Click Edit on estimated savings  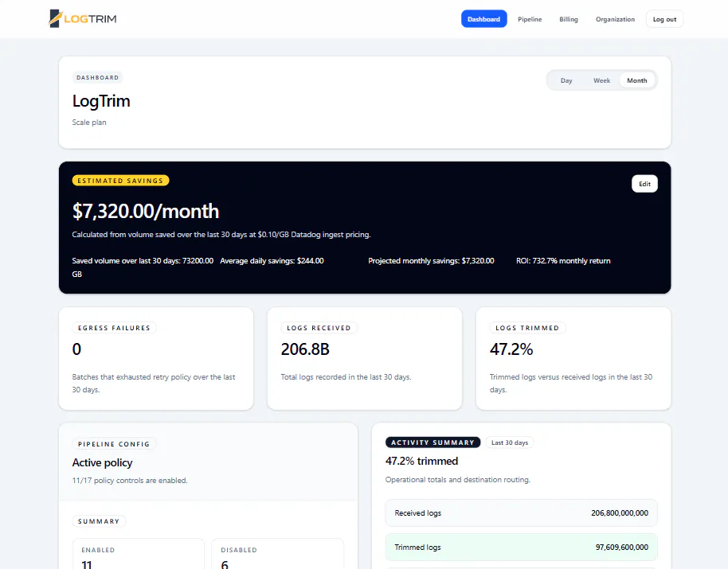click(x=644, y=184)
